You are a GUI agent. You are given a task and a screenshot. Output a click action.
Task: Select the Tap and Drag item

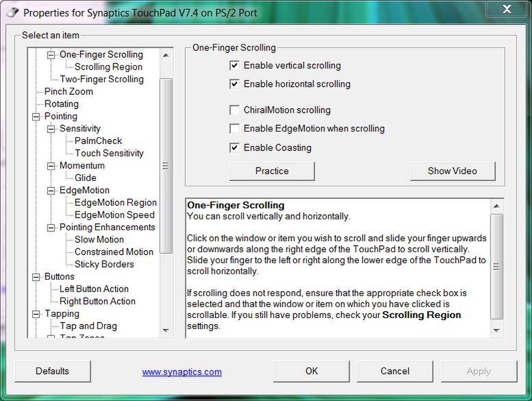click(x=88, y=326)
